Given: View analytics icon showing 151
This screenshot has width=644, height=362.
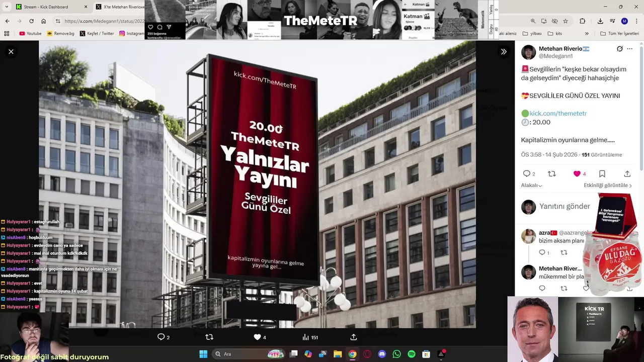Looking at the screenshot, I should [310, 337].
